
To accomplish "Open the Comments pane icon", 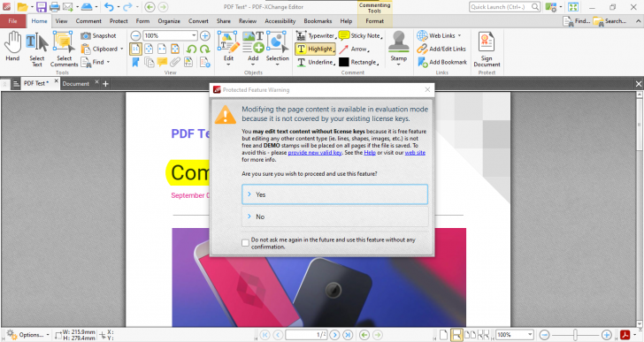I will (x=162, y=63).
